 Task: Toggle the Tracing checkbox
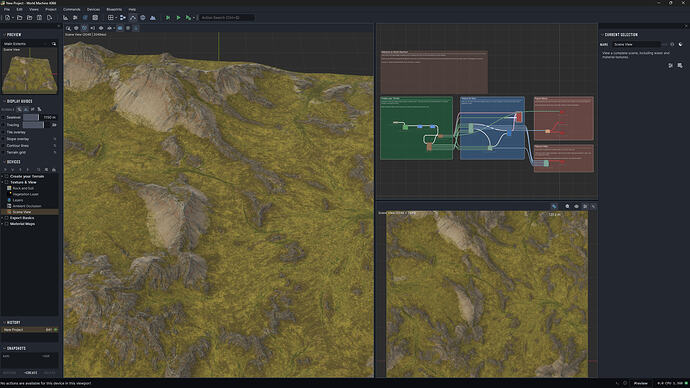4,125
